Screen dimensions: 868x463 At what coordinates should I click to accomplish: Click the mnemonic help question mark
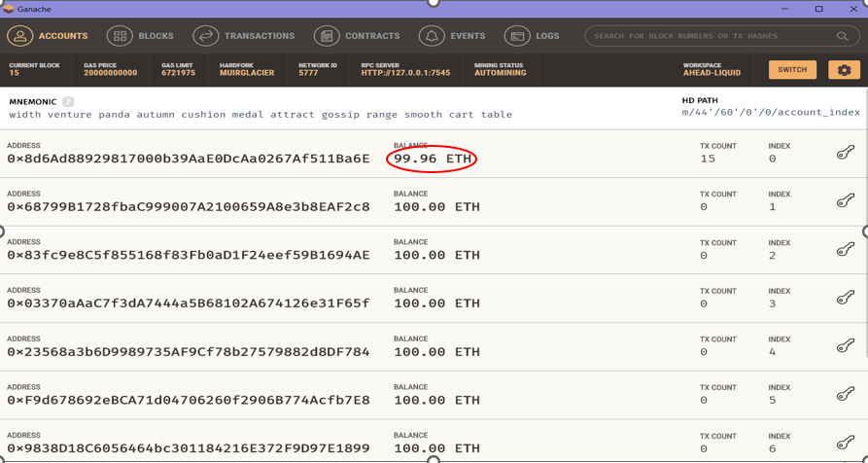coord(68,102)
